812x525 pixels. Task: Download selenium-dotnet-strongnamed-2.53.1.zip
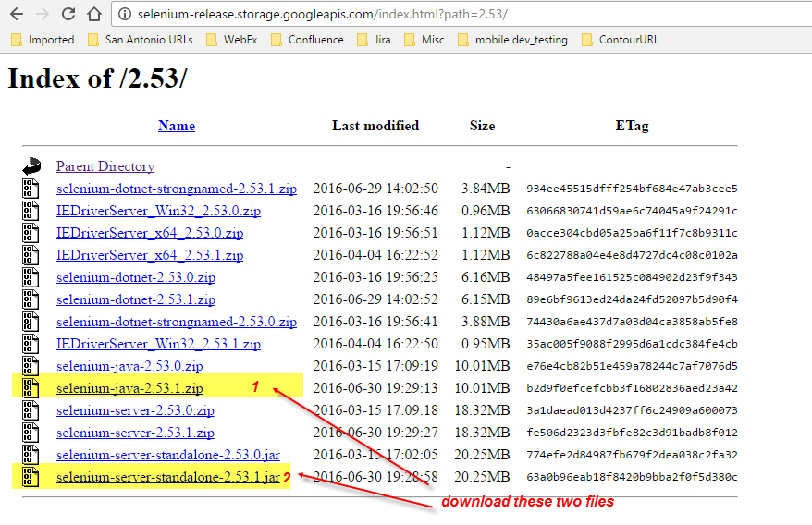coord(177,189)
